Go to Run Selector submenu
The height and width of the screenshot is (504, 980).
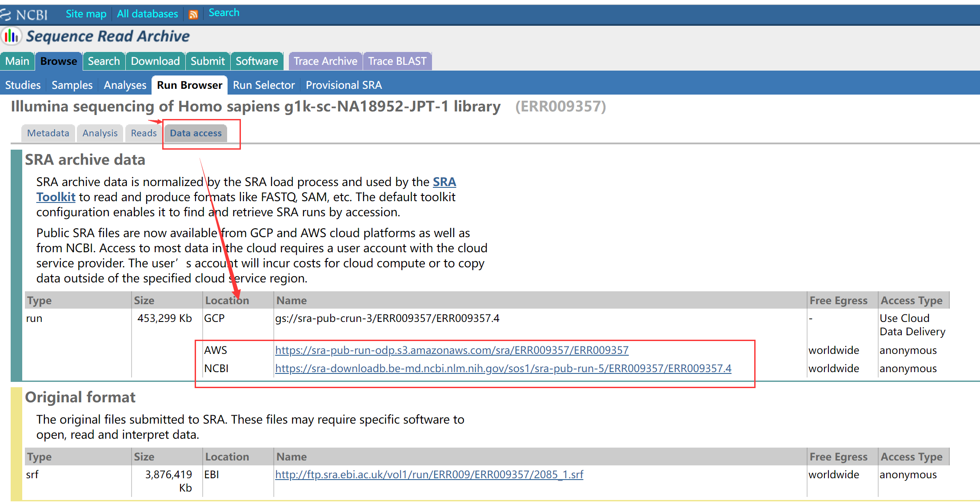click(x=264, y=85)
